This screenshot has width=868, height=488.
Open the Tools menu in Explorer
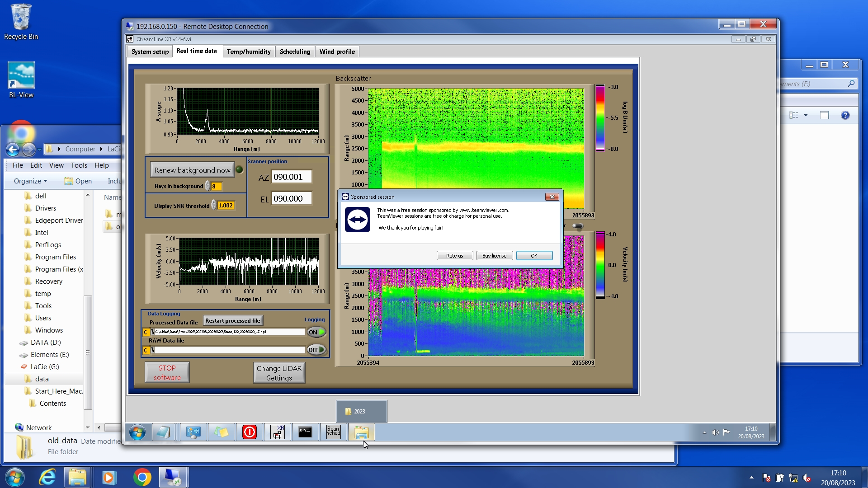coord(79,165)
